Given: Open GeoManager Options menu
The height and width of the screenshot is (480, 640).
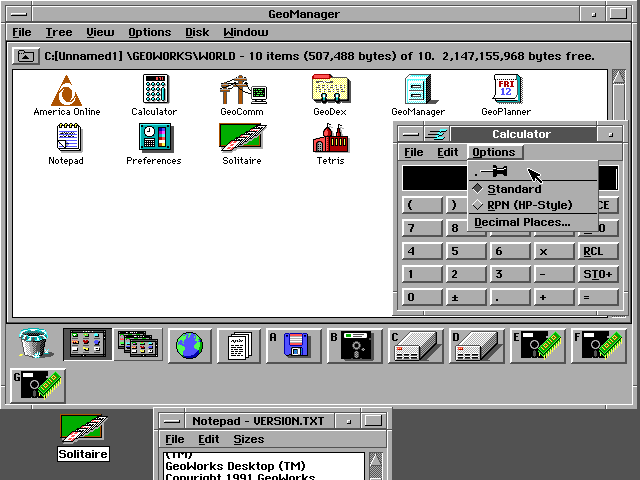Looking at the screenshot, I should [150, 32].
